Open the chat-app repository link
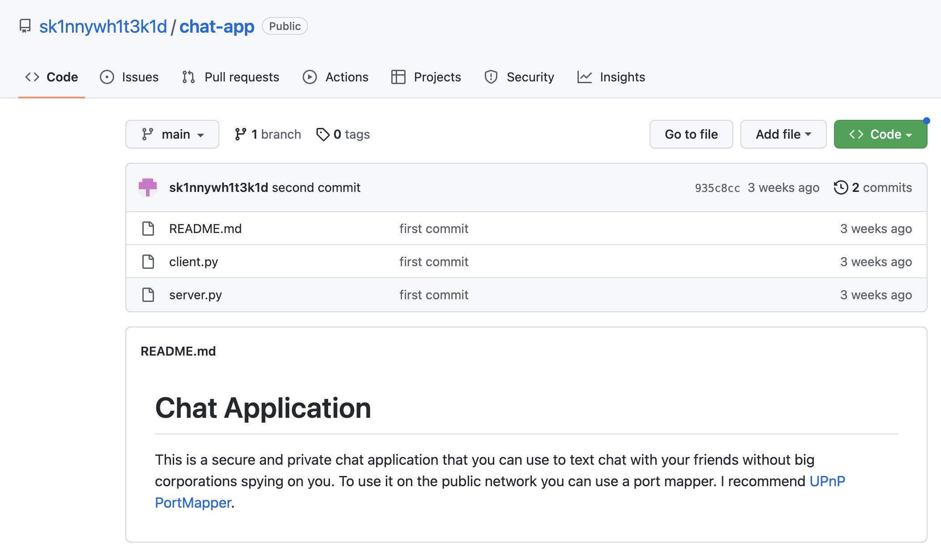The width and height of the screenshot is (941, 560). point(217,26)
